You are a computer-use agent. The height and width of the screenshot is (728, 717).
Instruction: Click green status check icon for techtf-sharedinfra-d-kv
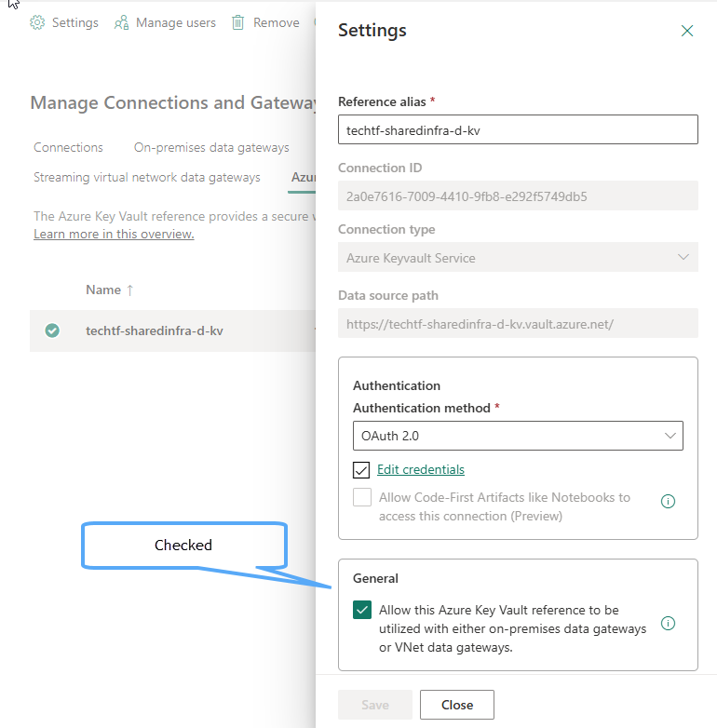(x=52, y=330)
